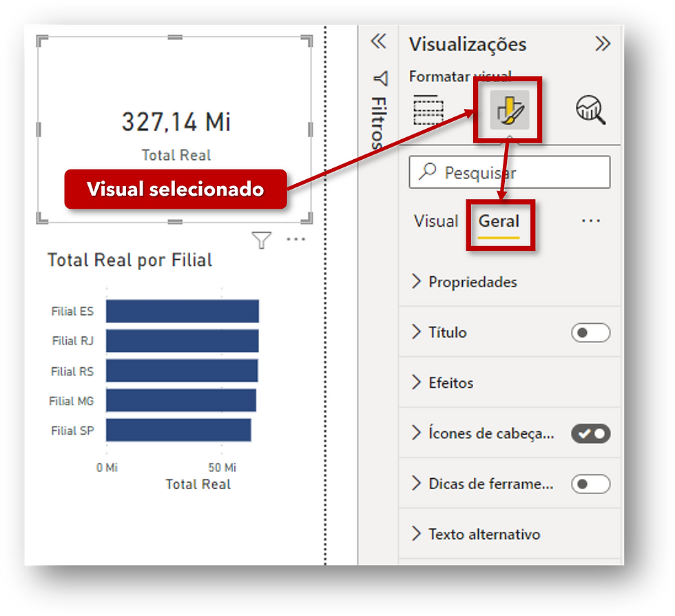Enable the Dicas de ferramenta switch
675x616 pixels.
591,484
